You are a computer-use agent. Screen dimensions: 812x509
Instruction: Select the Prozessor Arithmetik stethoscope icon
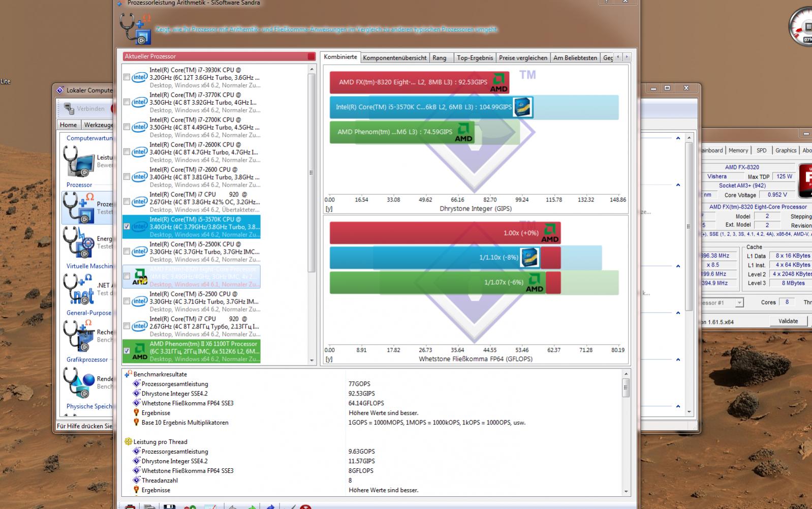click(78, 207)
